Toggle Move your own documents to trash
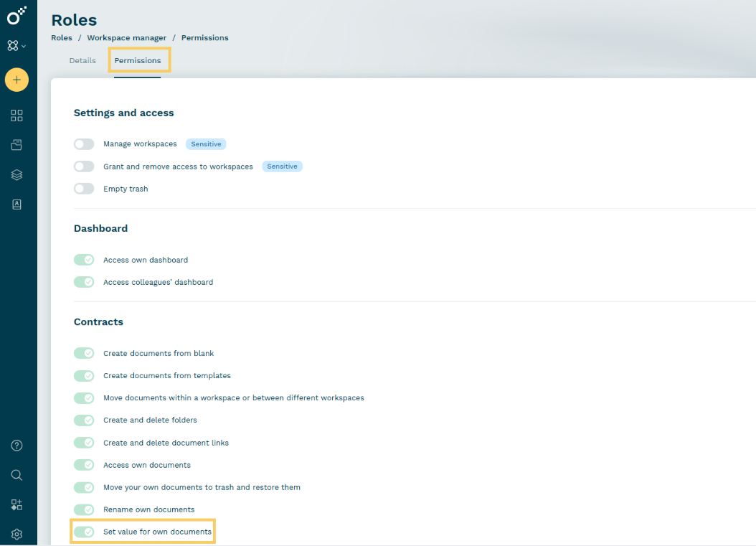The width and height of the screenshot is (756, 546). point(84,487)
